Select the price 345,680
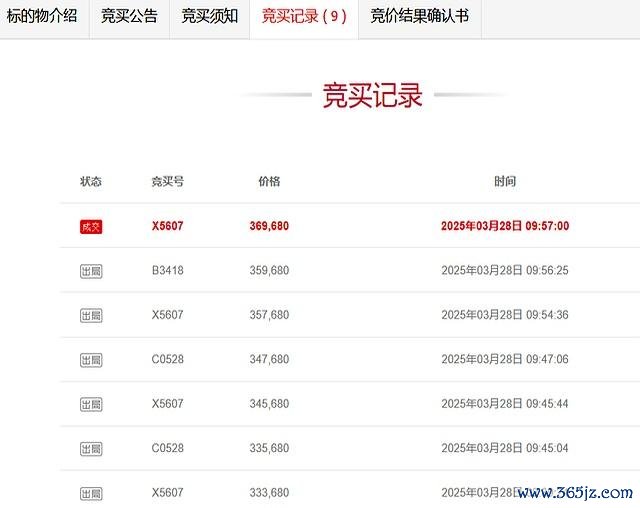The height and width of the screenshot is (508, 640). pyautogui.click(x=269, y=404)
